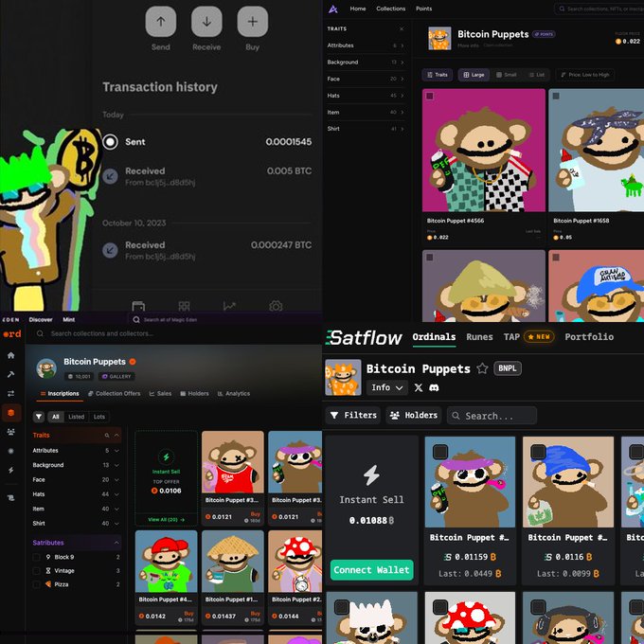
Task: Select checkbox on Satflow puppet listed at 0.01159
Action: tap(439, 452)
